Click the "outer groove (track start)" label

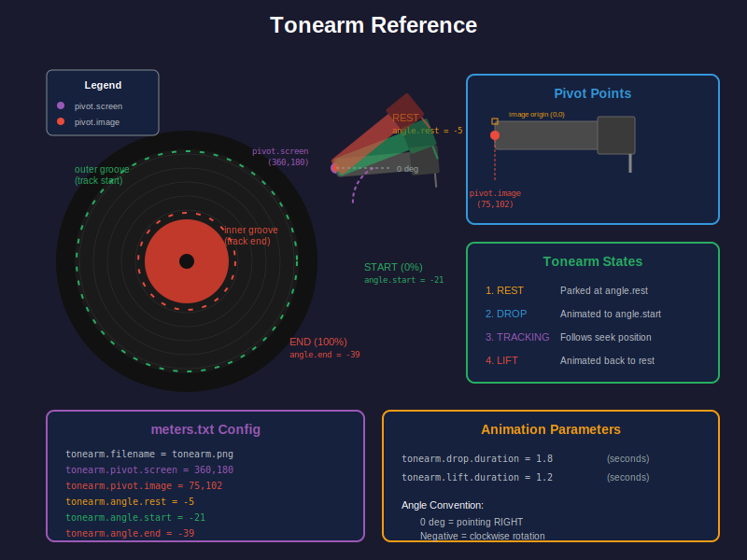pyautogui.click(x=102, y=175)
